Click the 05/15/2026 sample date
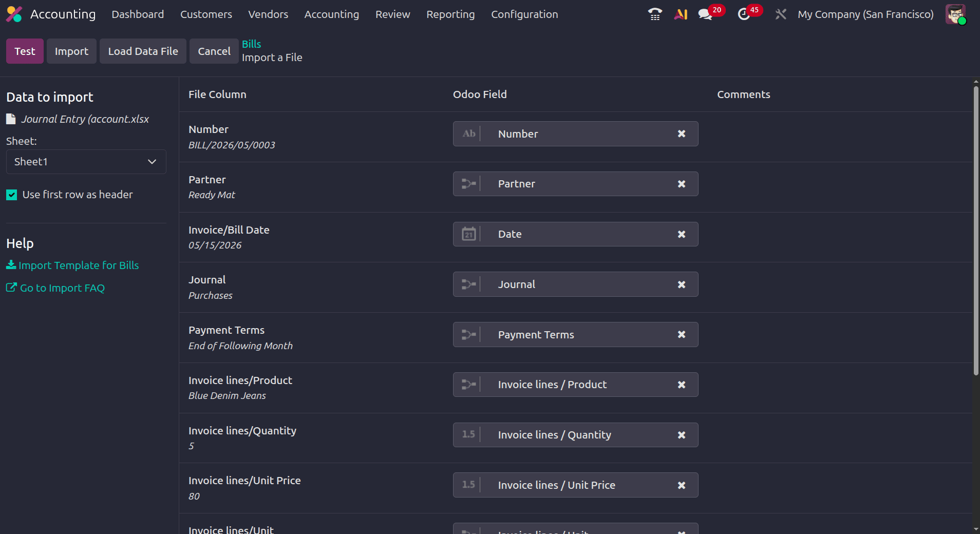This screenshot has width=980, height=534. (215, 245)
